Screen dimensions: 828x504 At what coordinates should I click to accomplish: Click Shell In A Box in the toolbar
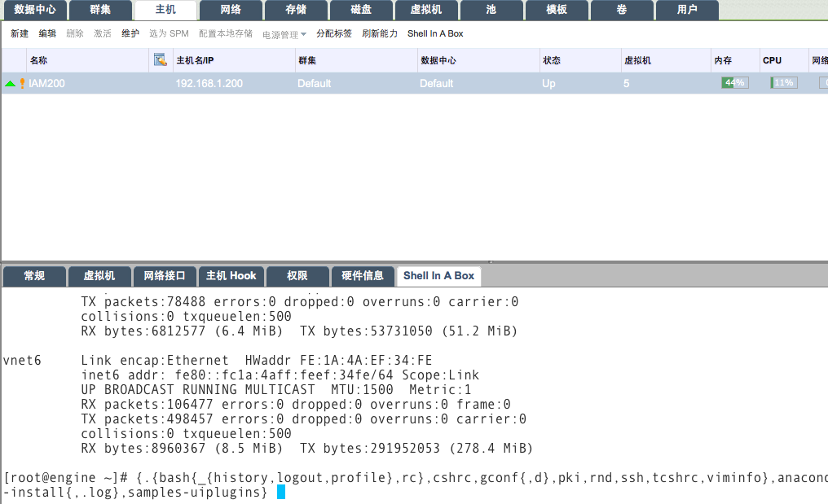435,33
